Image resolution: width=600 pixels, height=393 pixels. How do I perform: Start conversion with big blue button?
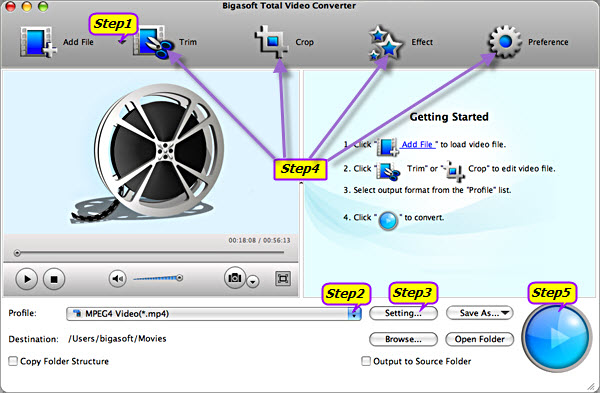click(x=557, y=337)
